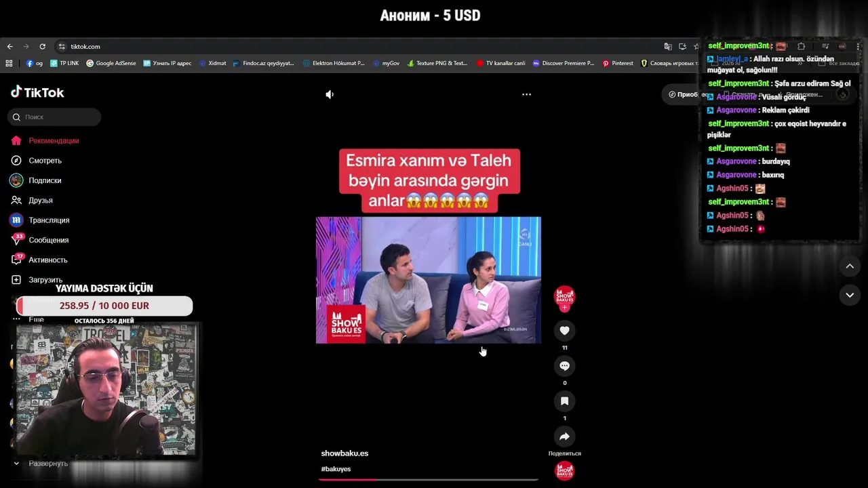The height and width of the screenshot is (488, 868).
Task: Click the Поделиться label under share
Action: [x=564, y=453]
